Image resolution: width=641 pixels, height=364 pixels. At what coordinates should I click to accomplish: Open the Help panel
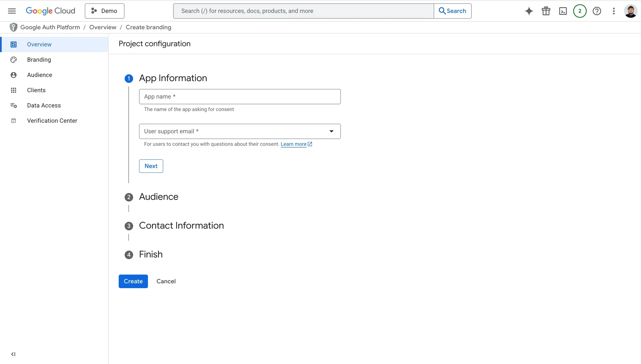click(x=597, y=11)
